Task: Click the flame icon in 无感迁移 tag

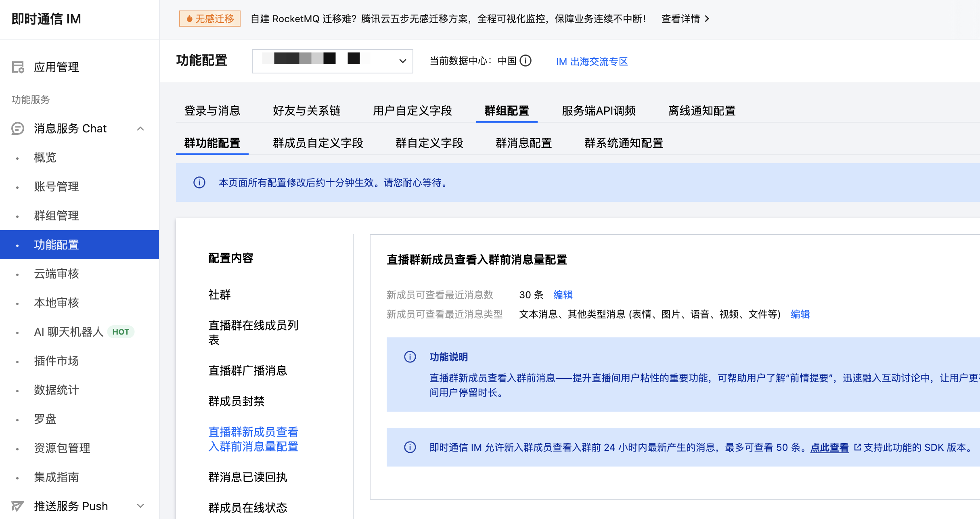Action: (x=189, y=19)
